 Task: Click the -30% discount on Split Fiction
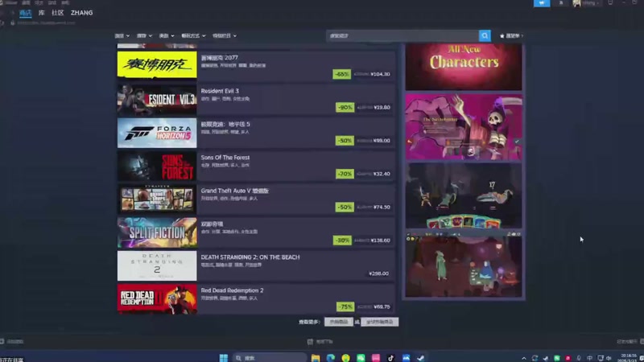341,241
